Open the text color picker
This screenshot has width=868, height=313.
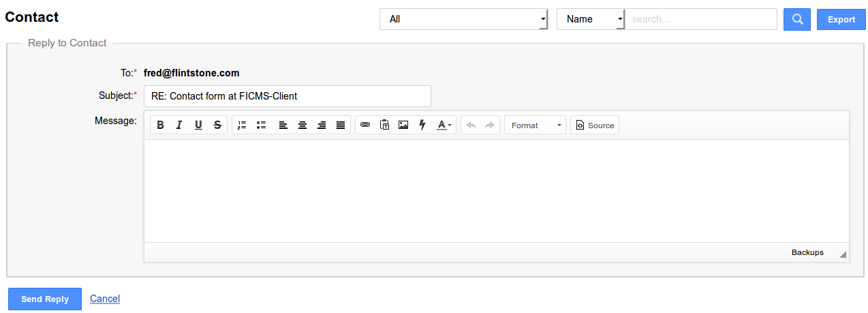(444, 125)
